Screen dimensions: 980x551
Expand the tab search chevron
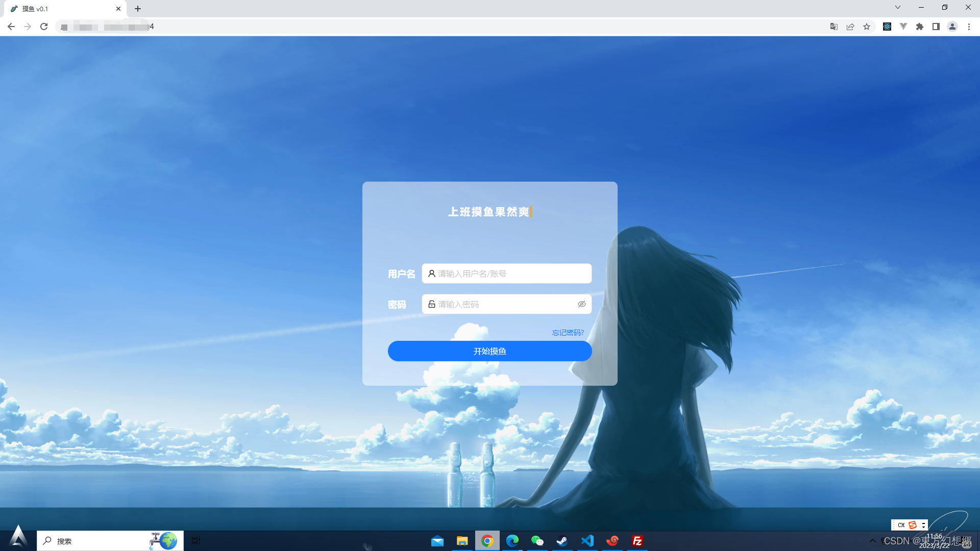point(898,7)
